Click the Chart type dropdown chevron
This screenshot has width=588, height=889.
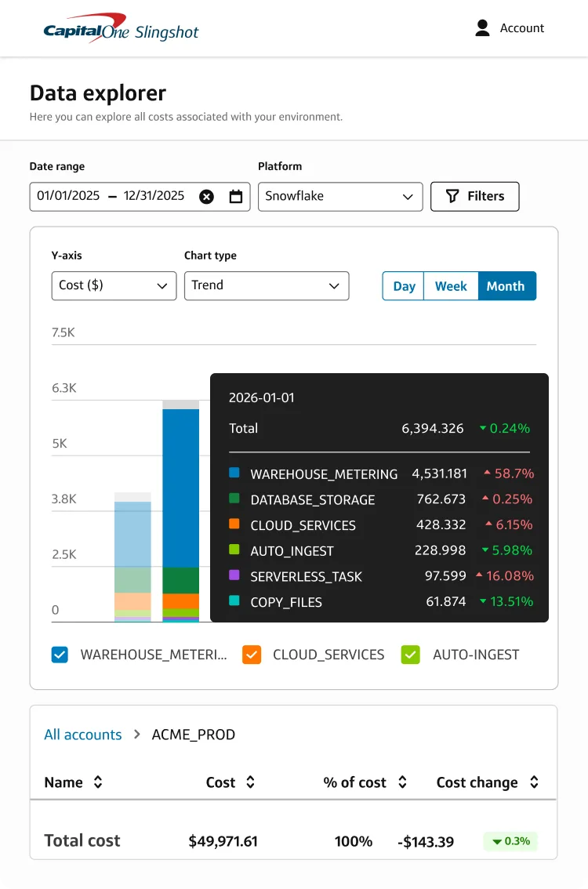[x=334, y=285]
